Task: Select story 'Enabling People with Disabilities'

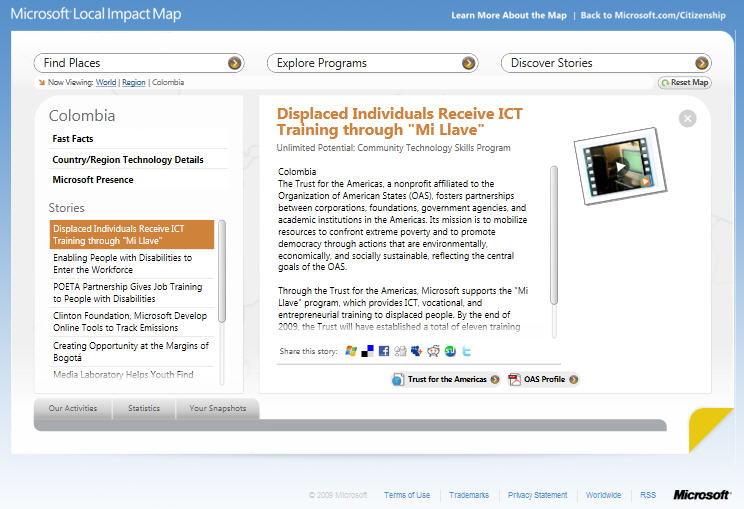Action: coord(132,264)
